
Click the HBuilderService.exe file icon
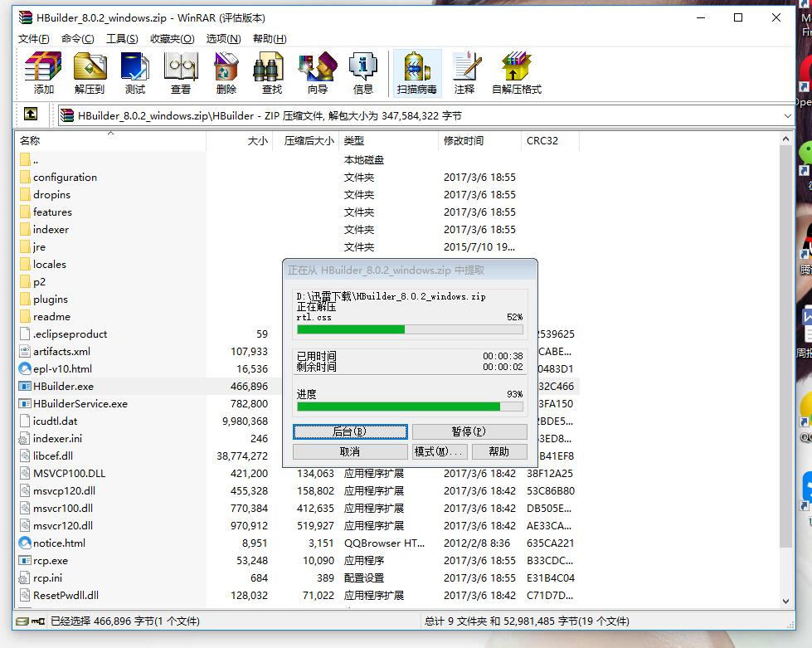(25, 403)
